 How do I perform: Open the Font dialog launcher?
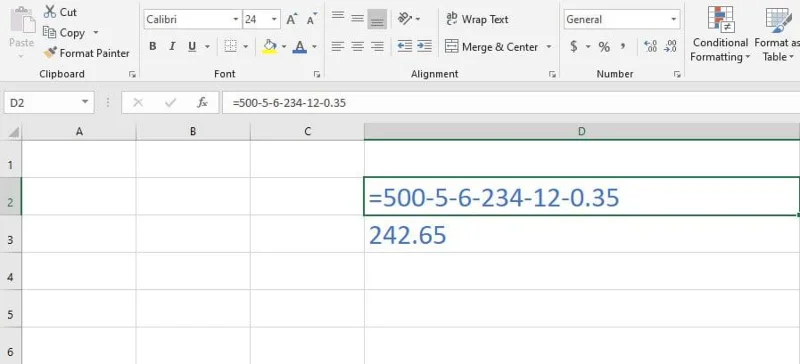point(317,75)
